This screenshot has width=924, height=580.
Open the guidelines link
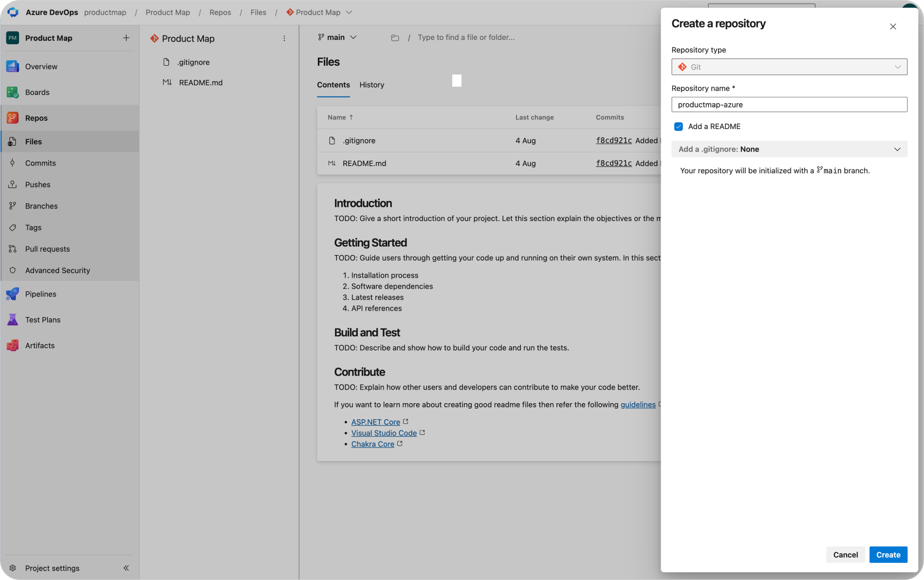pos(638,405)
